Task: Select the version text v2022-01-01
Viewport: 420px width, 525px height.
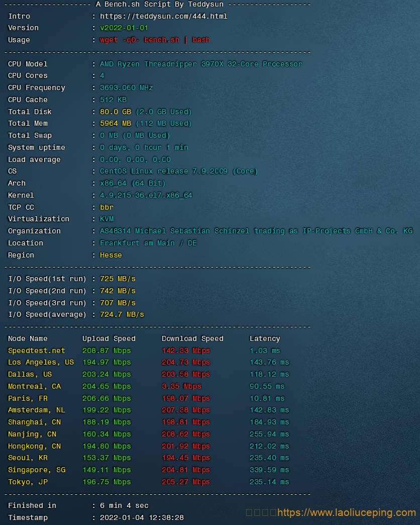Action: pos(124,28)
